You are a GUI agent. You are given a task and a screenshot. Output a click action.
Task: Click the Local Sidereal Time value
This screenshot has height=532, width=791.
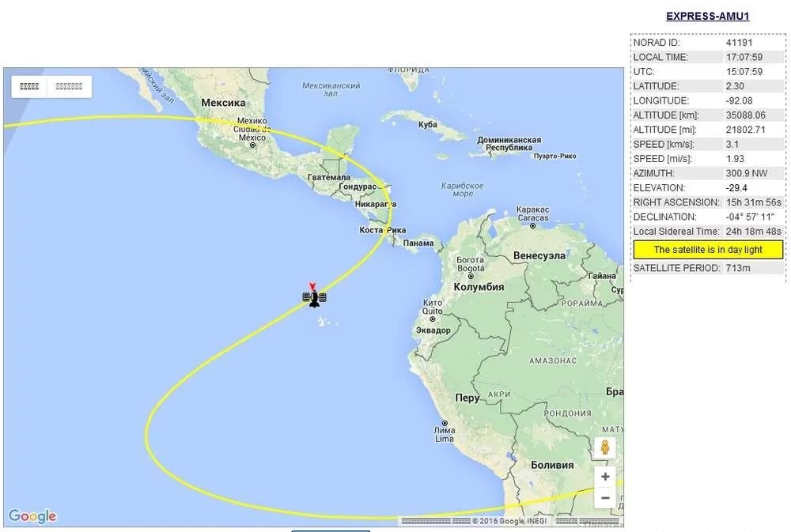[754, 232]
